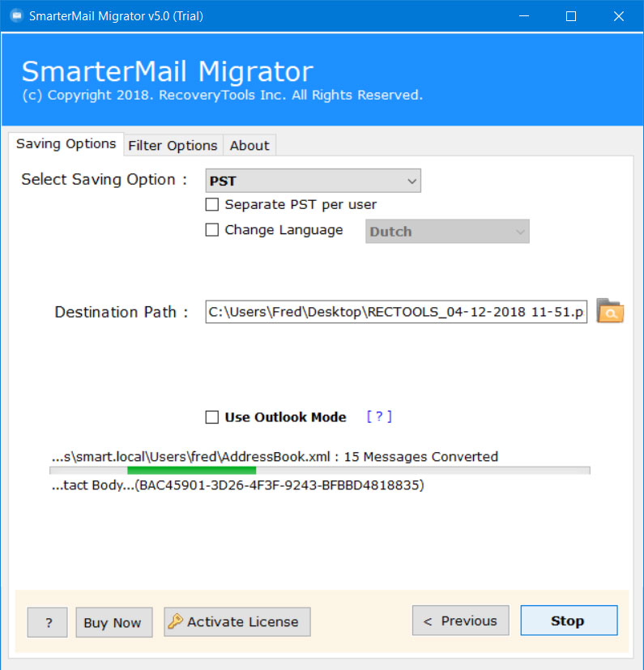Viewport: 644px width, 670px height.
Task: Click the Select Saving Option label
Action: coord(104,180)
